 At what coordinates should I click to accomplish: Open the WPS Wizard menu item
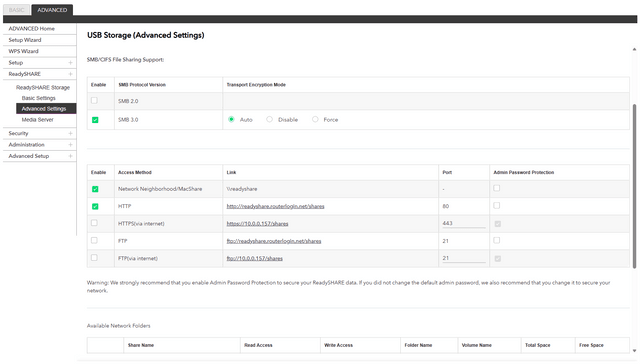[x=24, y=51]
